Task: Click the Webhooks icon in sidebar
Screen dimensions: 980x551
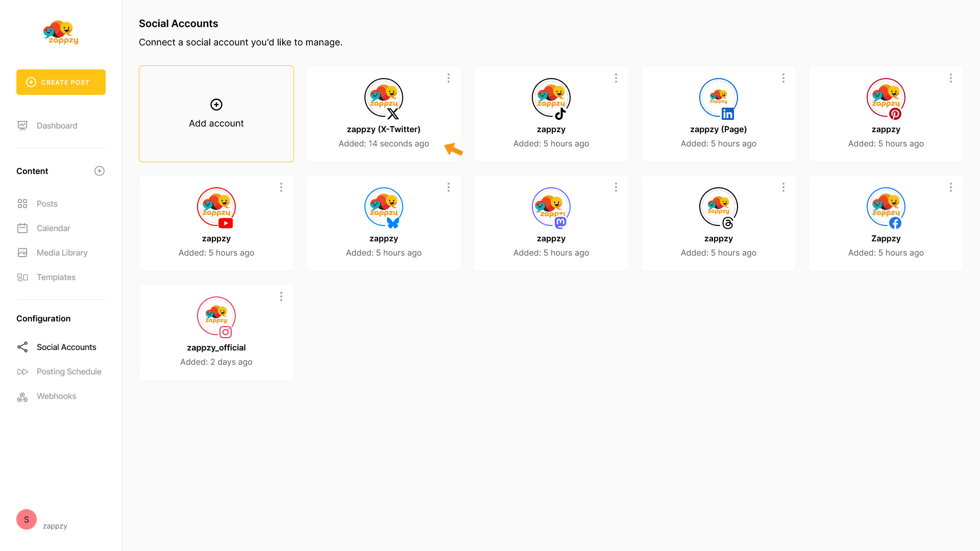Action: click(x=22, y=396)
